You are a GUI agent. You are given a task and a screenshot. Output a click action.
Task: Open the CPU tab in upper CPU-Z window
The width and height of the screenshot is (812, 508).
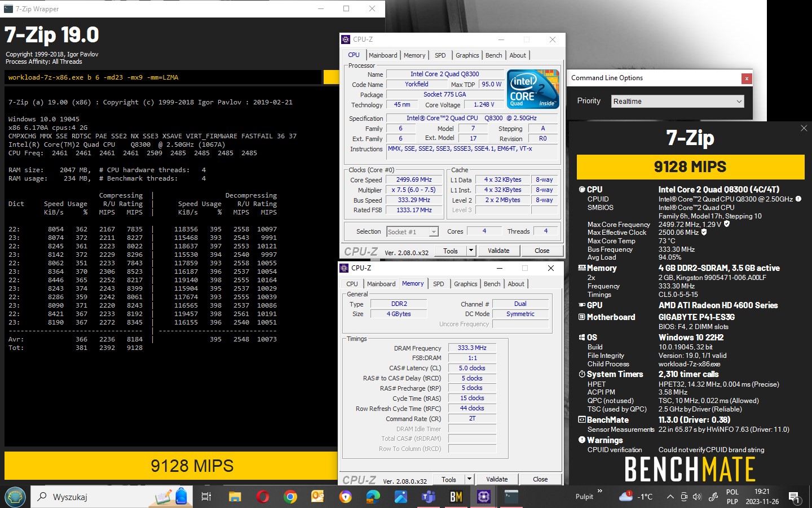pos(354,55)
